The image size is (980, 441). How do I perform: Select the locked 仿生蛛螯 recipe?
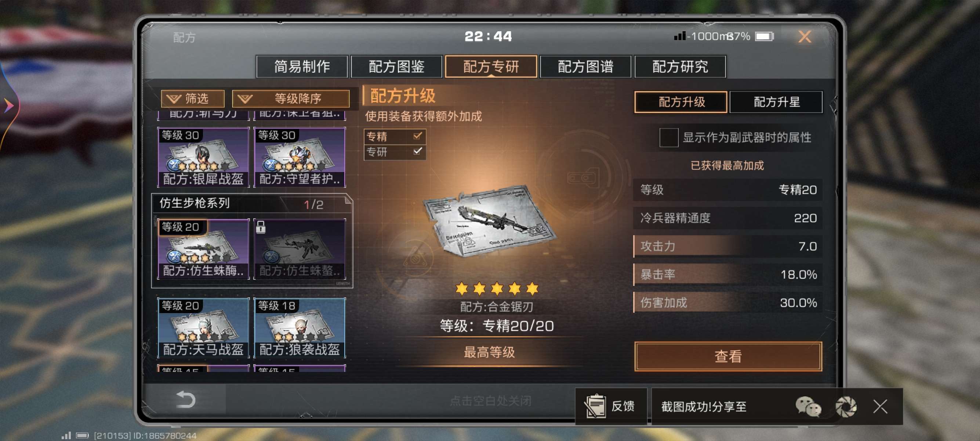300,249
